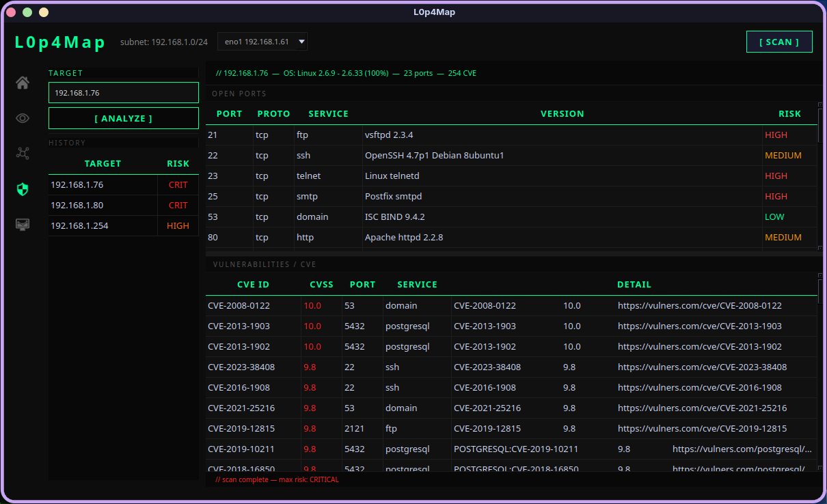Select the green shield vulnerability icon
Screen dimensions: 827x504
pyautogui.click(x=23, y=189)
